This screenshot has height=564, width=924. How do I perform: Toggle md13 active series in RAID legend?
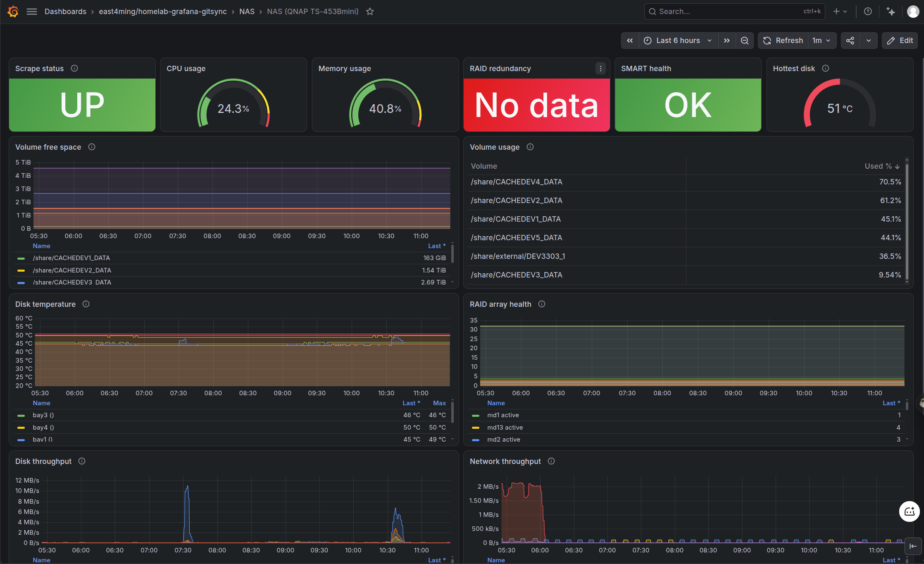(505, 428)
